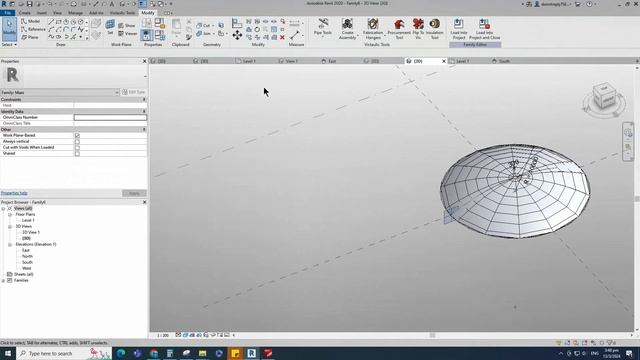This screenshot has width=640, height=360.
Task: Switch to the South view tab
Action: [504, 61]
